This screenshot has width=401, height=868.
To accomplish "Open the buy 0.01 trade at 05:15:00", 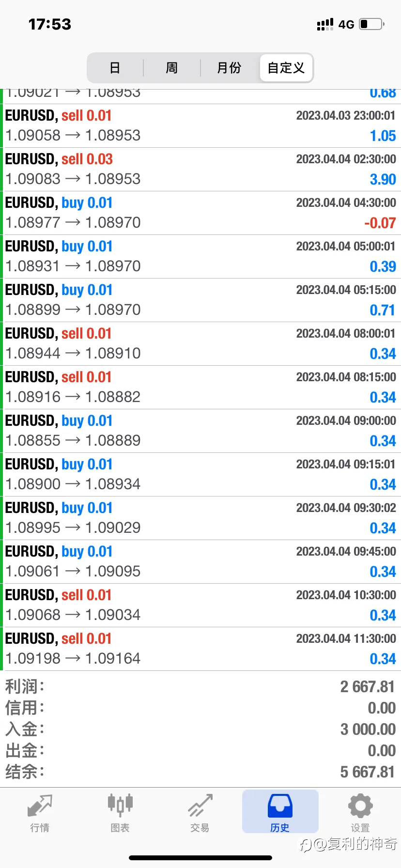I will (x=200, y=300).
